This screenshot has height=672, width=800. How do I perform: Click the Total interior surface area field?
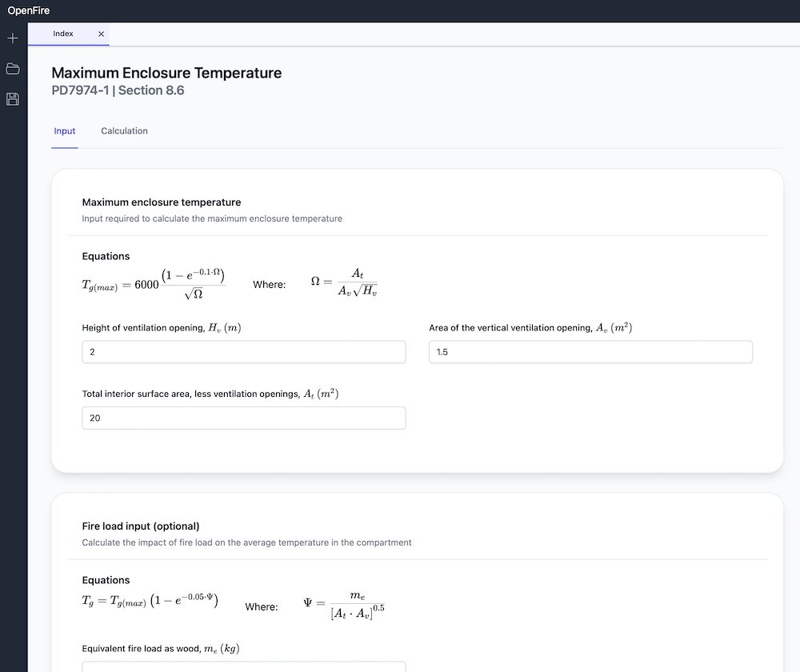click(x=244, y=418)
